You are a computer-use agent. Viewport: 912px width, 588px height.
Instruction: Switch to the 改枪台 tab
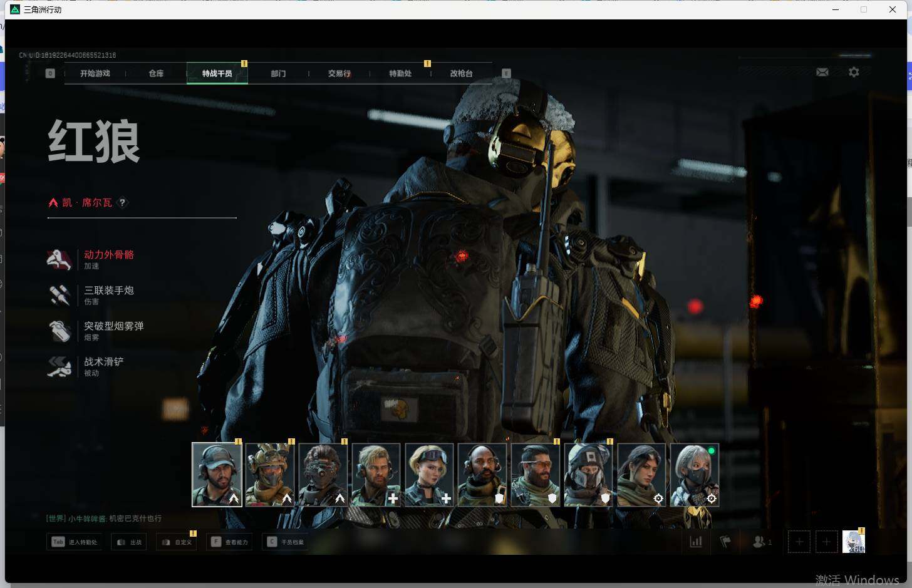[462, 73]
